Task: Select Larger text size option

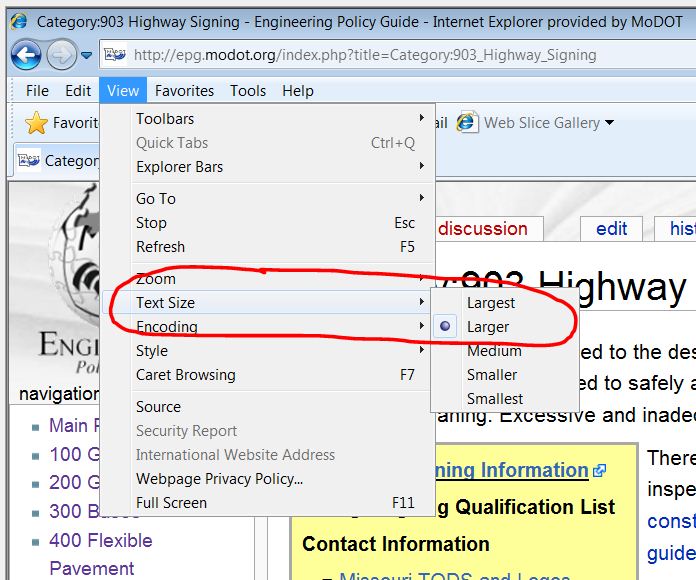Action: 505,327
